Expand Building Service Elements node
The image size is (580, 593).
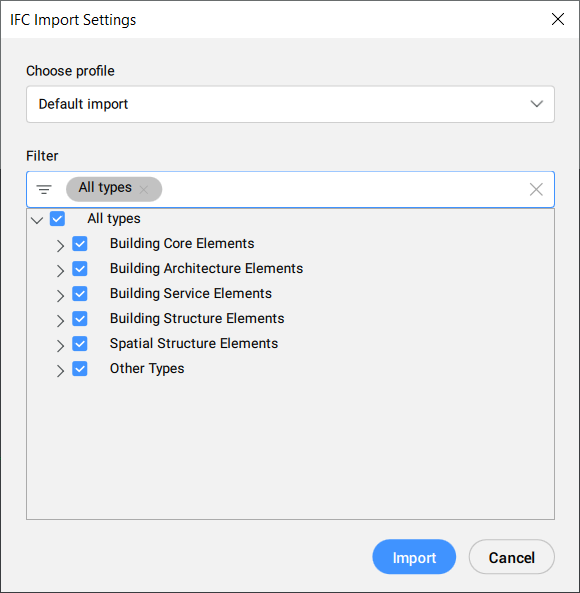coord(60,295)
